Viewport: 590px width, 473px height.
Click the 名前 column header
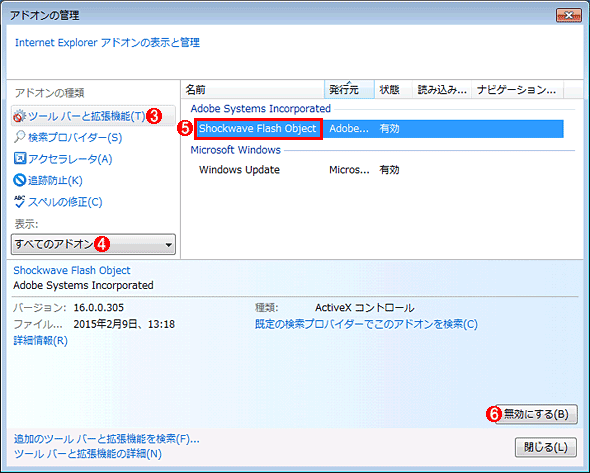tap(253, 90)
